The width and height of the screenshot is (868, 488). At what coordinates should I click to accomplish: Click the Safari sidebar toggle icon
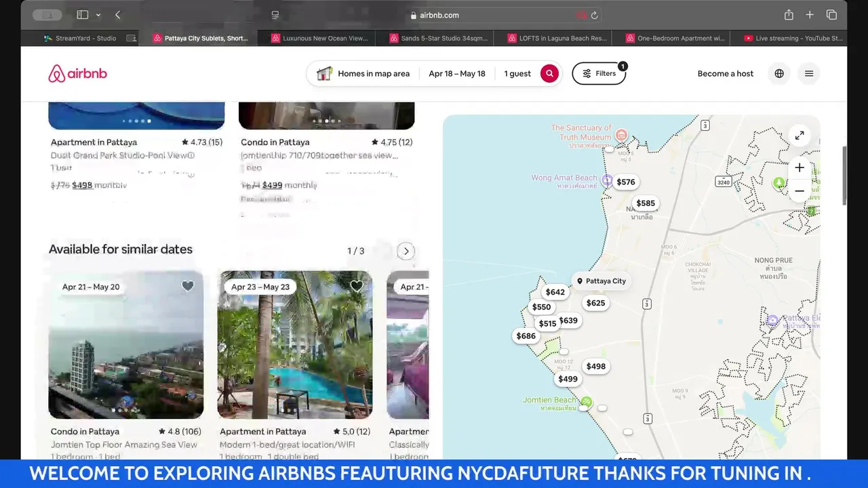pyautogui.click(x=83, y=15)
